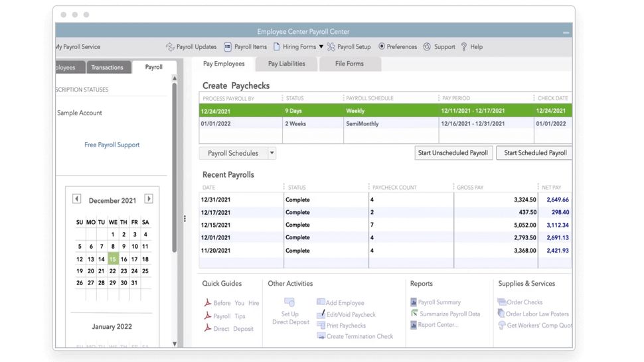Click the Add Employee link text
The image size is (644, 362).
point(345,302)
